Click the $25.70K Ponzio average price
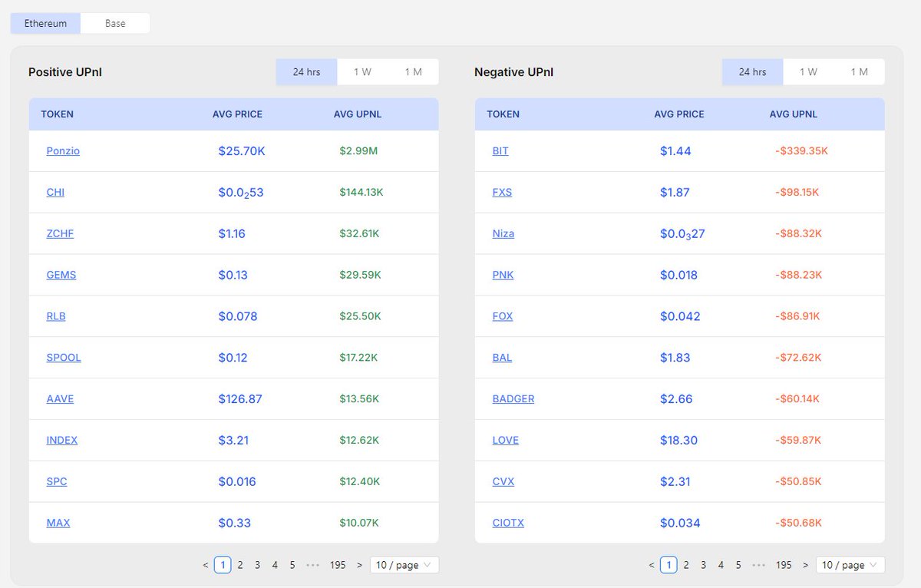 click(242, 151)
